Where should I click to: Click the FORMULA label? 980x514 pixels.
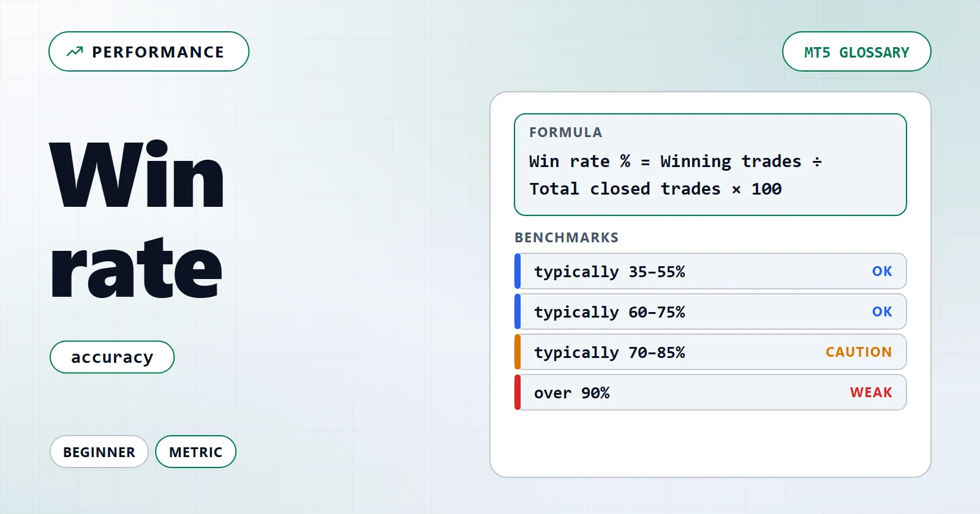(x=565, y=132)
